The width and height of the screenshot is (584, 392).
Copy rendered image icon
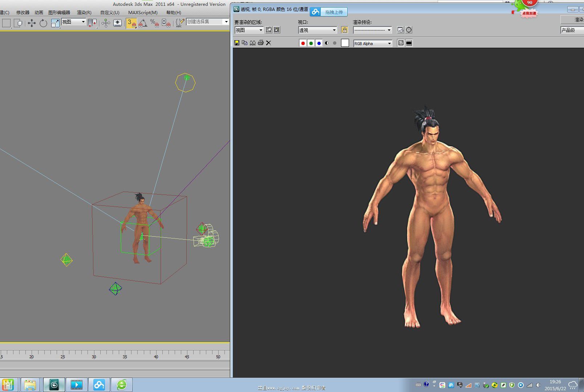(244, 43)
